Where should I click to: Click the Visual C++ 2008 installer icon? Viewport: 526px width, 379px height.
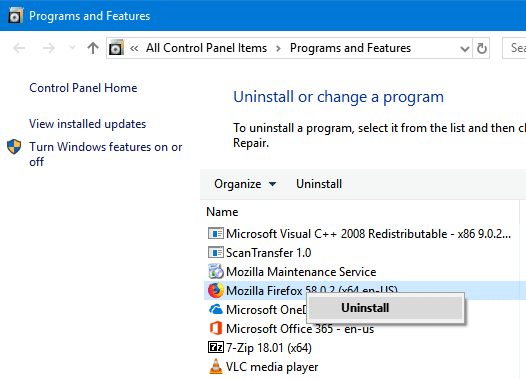[x=215, y=233]
